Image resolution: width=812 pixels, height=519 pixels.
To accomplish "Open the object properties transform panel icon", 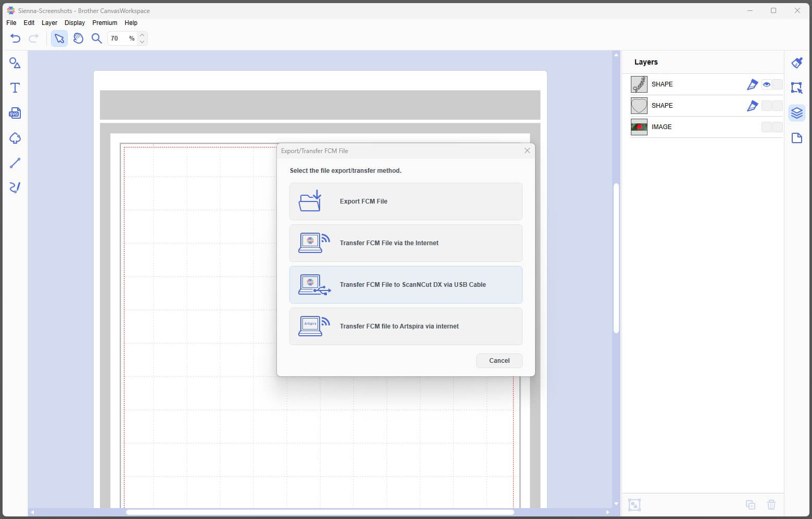I will pyautogui.click(x=797, y=87).
